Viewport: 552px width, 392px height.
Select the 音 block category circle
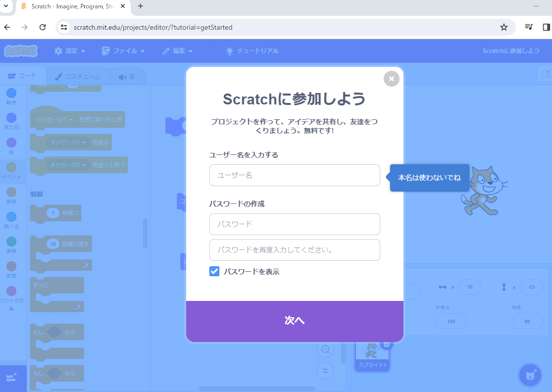[11, 143]
